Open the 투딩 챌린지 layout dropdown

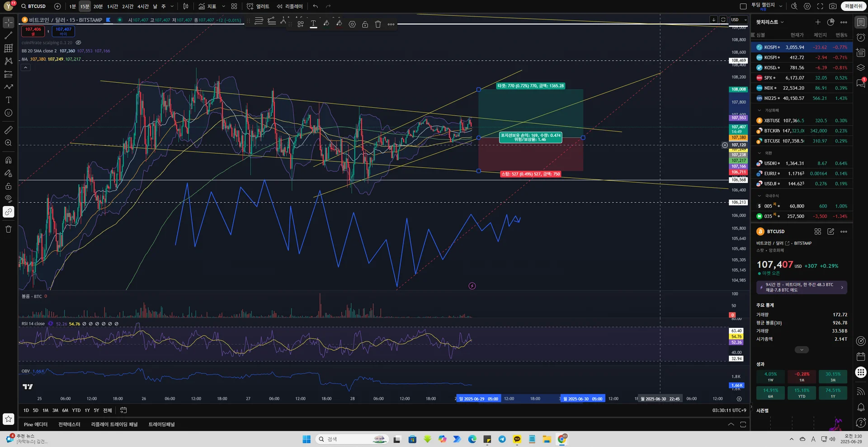pyautogui.click(x=781, y=6)
